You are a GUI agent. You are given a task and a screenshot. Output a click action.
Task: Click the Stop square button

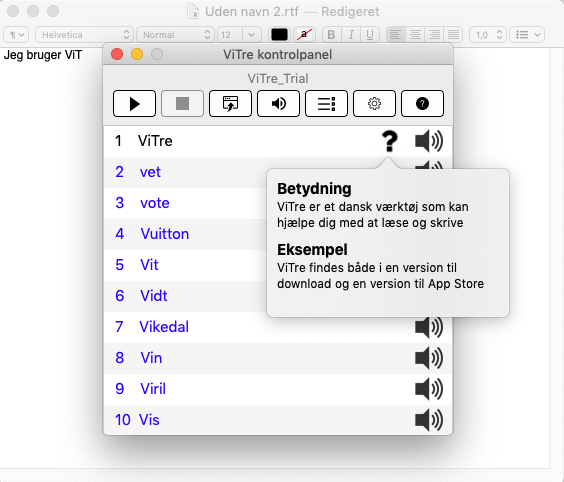point(182,104)
